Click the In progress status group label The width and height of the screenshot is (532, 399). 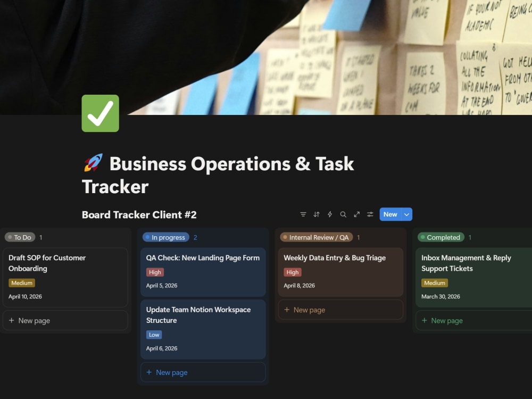point(166,237)
